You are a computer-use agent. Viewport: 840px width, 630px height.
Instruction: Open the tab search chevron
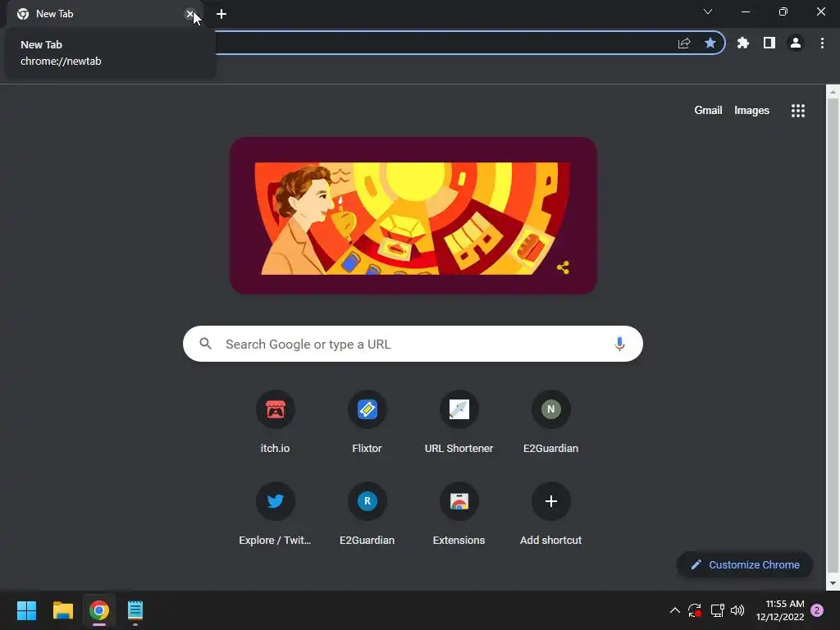(708, 11)
